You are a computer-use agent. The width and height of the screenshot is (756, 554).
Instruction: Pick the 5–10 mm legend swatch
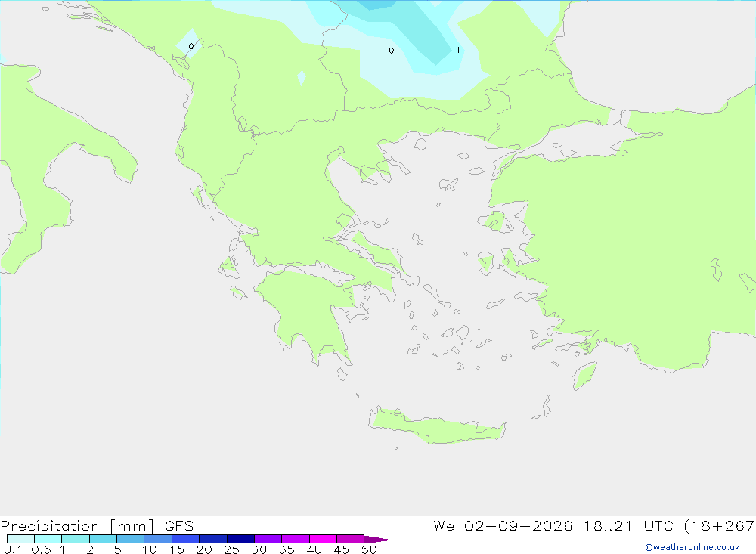pos(131,539)
